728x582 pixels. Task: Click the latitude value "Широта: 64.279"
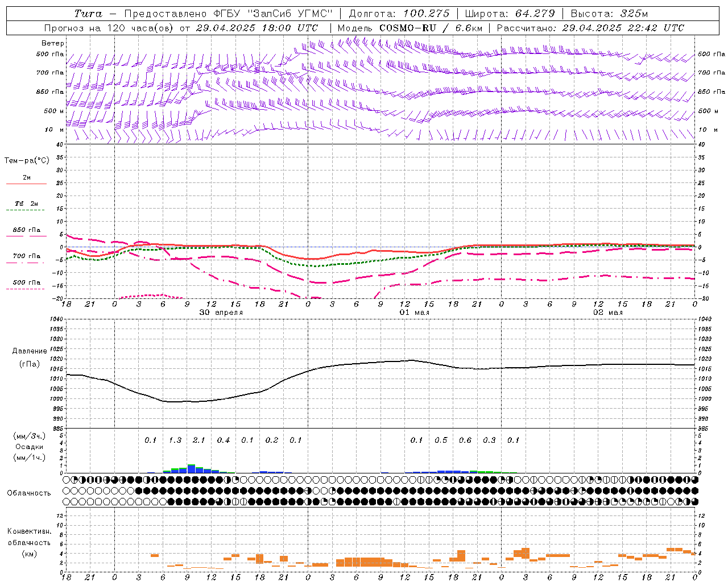point(510,14)
